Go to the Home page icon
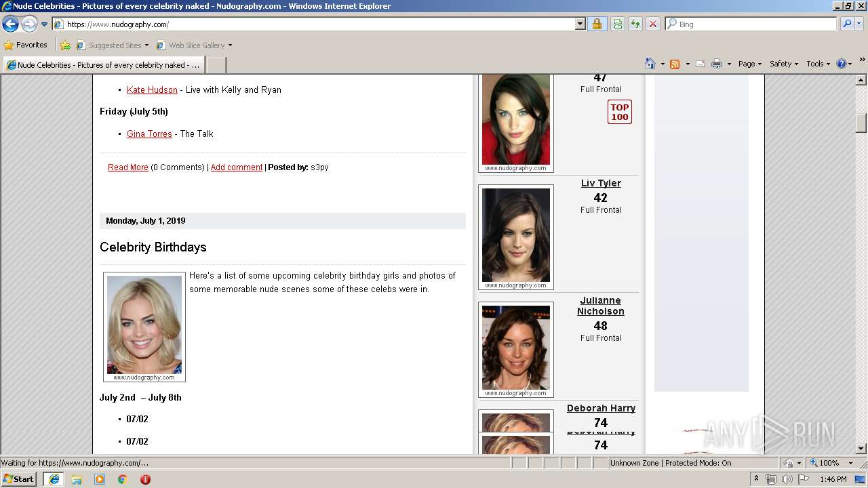The image size is (868, 488). (x=650, y=64)
